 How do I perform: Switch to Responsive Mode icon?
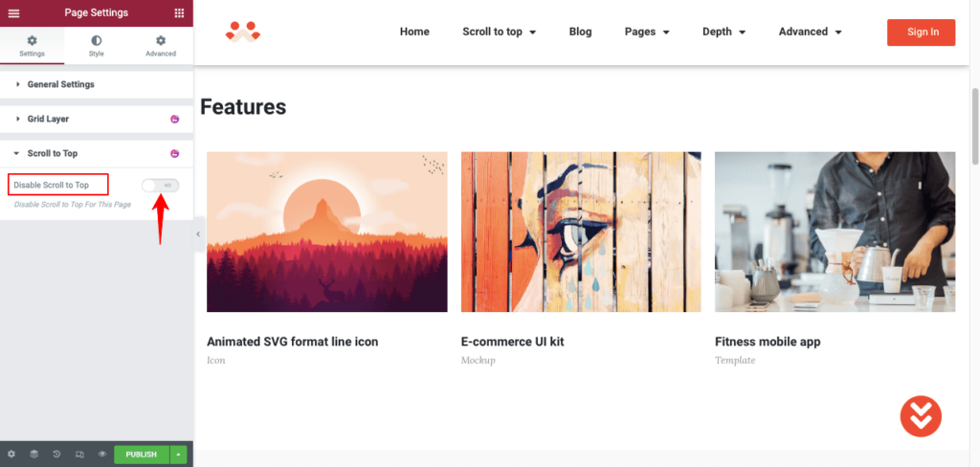(x=79, y=455)
